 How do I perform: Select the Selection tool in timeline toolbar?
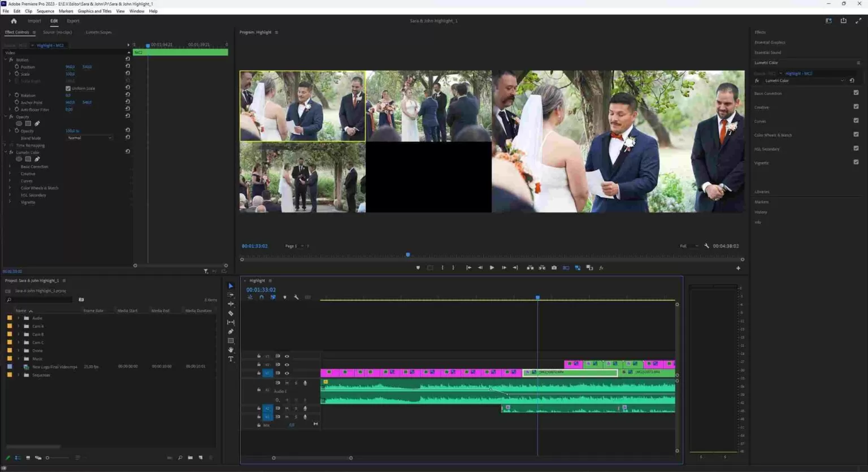pos(231,285)
